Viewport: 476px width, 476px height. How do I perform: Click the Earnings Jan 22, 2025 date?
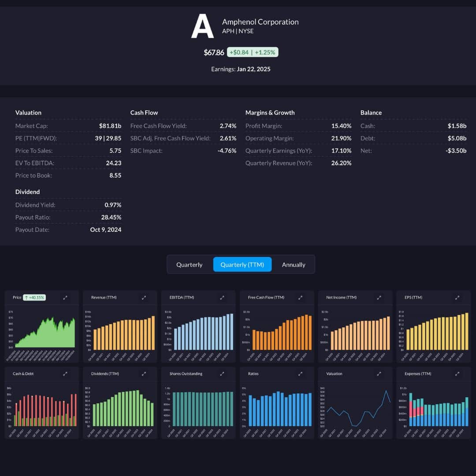(x=241, y=69)
